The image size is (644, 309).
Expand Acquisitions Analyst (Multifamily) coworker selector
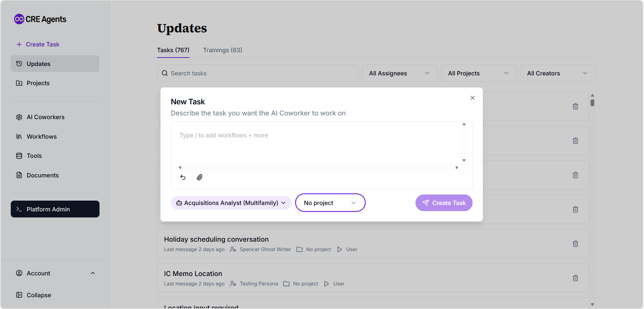pyautogui.click(x=231, y=203)
